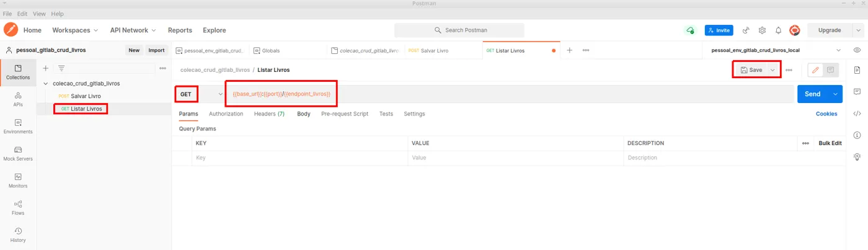Click the Upgrade button

coord(829,30)
